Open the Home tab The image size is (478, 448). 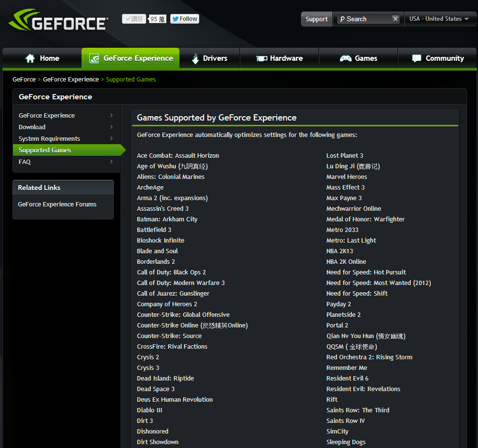pos(42,58)
